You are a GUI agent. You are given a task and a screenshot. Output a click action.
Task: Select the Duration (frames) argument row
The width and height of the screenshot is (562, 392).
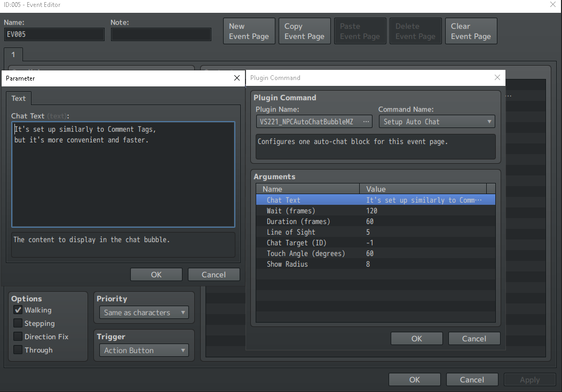tap(376, 221)
